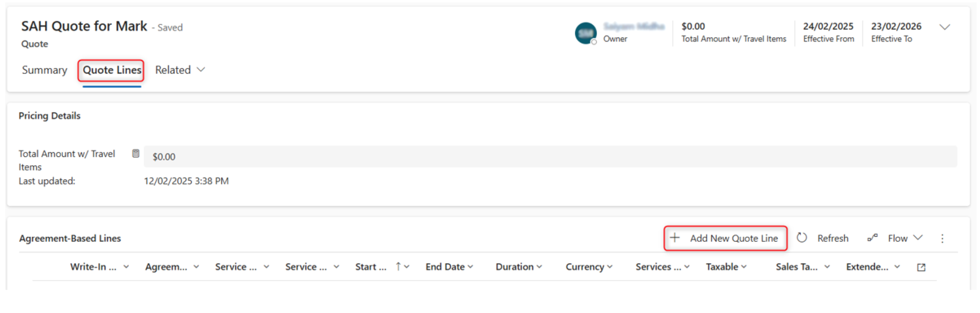Click the sort arrow on Start column

(x=398, y=267)
